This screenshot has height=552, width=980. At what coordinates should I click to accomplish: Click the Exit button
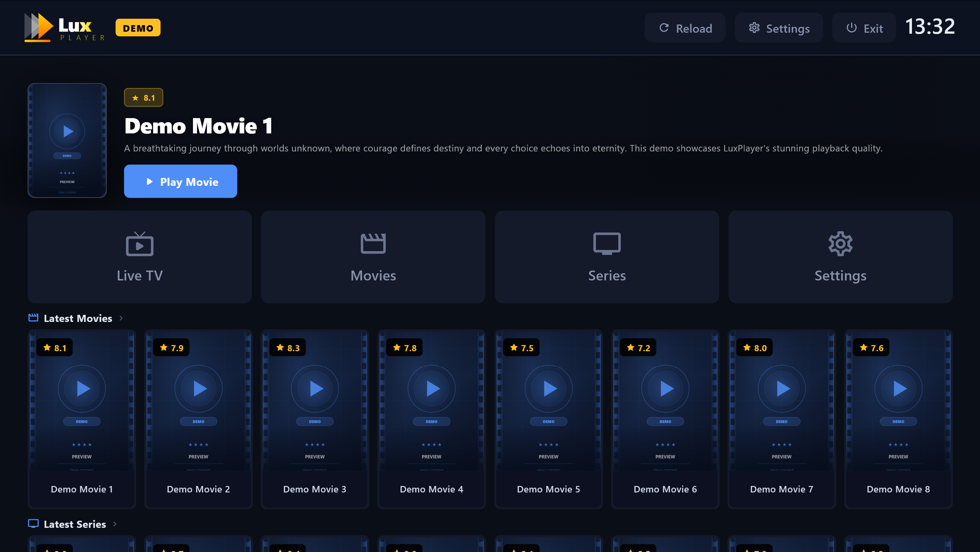click(x=864, y=28)
